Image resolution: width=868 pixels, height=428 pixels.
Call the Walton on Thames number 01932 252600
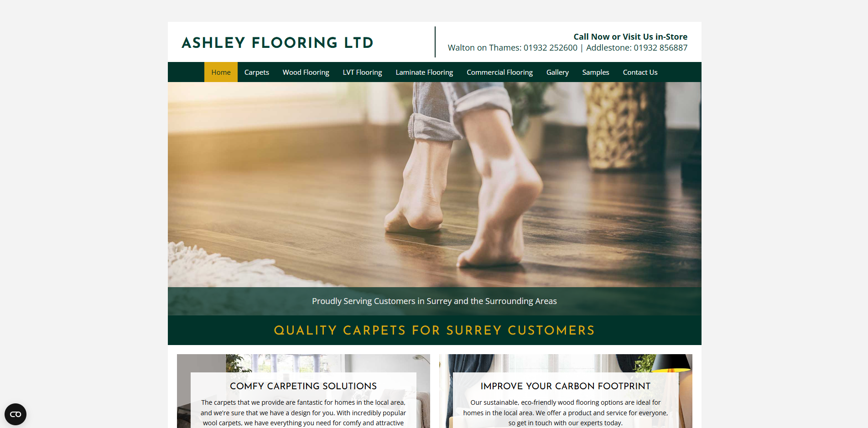[551, 48]
